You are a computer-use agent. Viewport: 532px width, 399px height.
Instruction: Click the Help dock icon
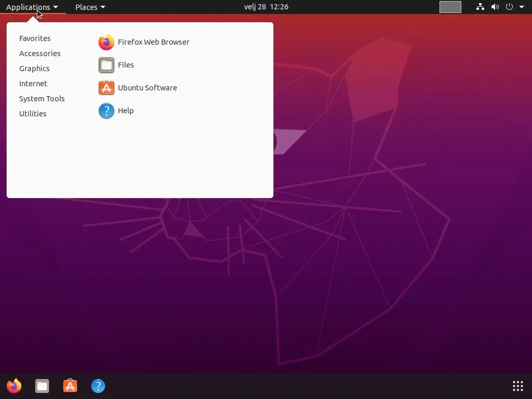point(98,385)
